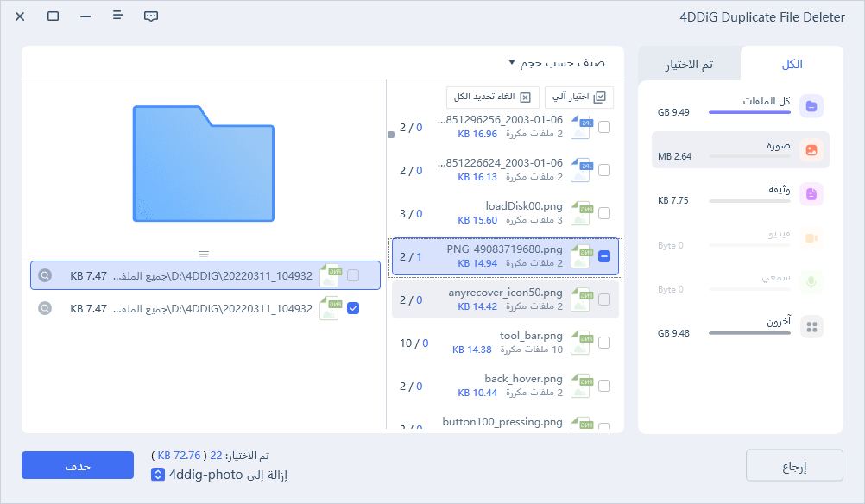The width and height of the screenshot is (865, 504).
Task: Click the 3 / 0 count for loadDisk00.png
Action: pyautogui.click(x=411, y=213)
